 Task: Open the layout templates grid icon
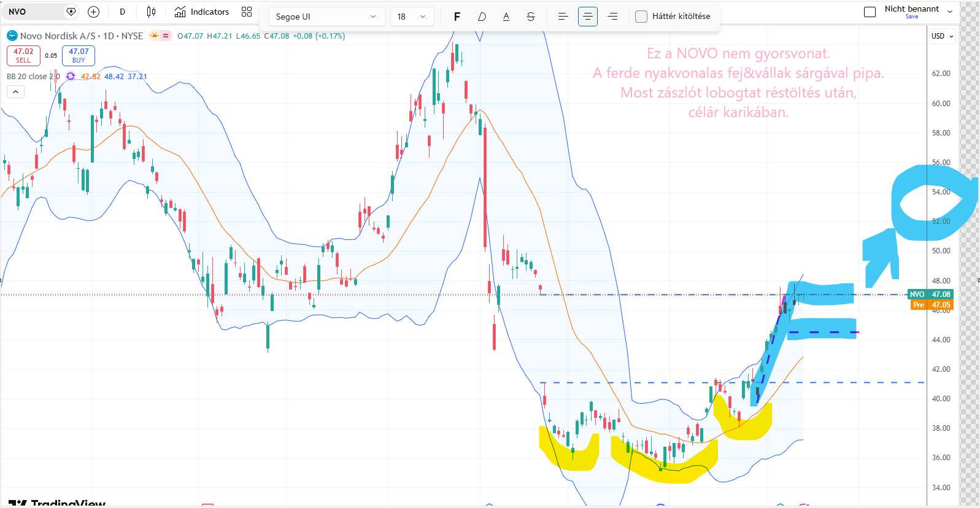[247, 12]
